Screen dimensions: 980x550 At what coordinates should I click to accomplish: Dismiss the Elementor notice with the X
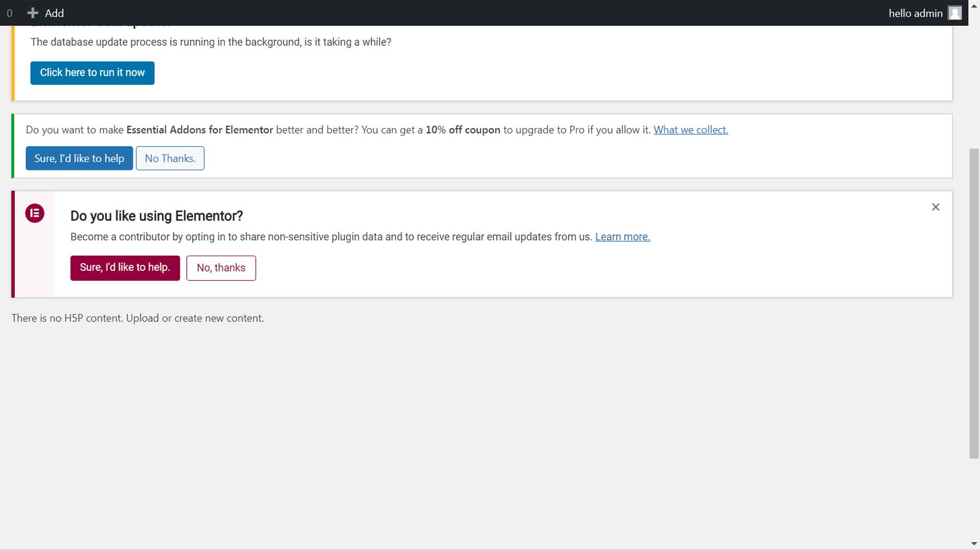pyautogui.click(x=936, y=207)
